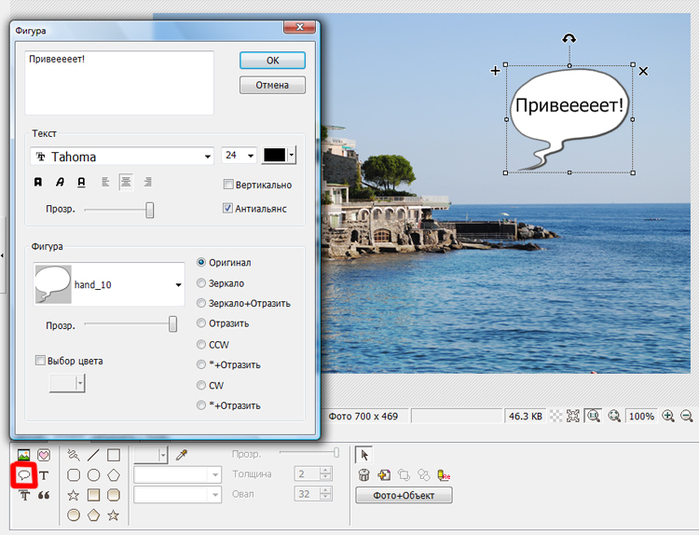Screen dimensions: 699x535
Task: Click the 100% zoom button
Action: (641, 416)
